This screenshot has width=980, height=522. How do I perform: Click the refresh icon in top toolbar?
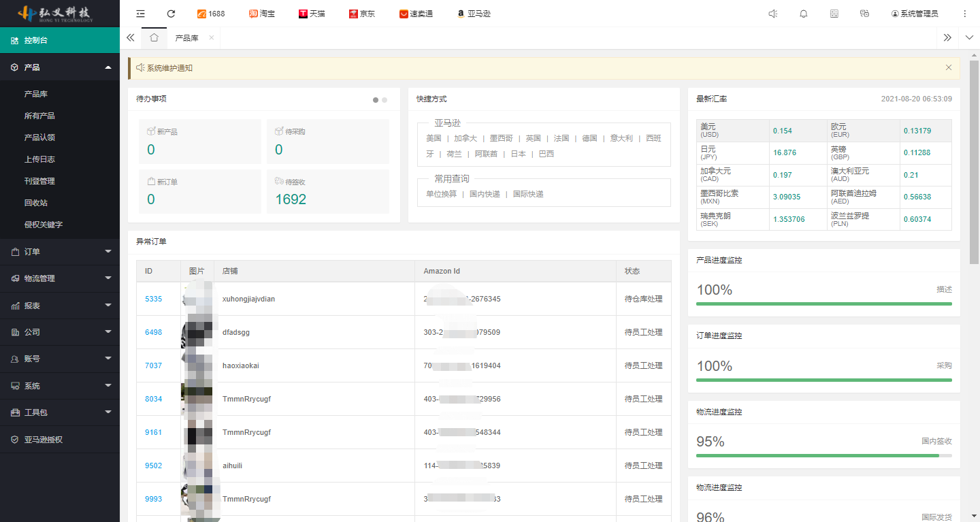(x=171, y=14)
